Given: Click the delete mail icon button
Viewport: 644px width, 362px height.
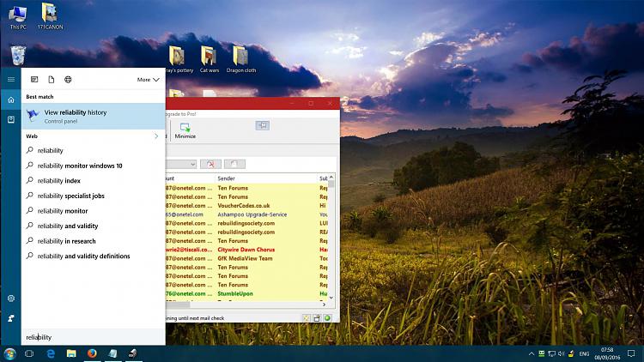Looking at the screenshot, I should 210,164.
